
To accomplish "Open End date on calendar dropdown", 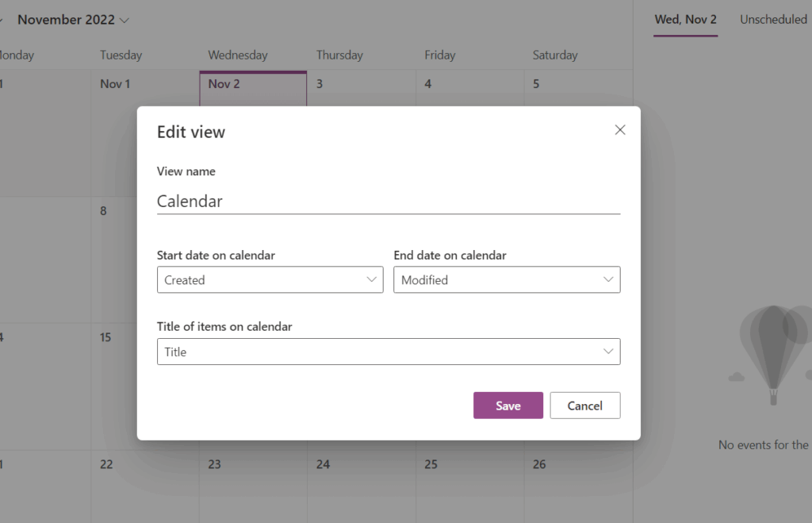I will pos(507,280).
